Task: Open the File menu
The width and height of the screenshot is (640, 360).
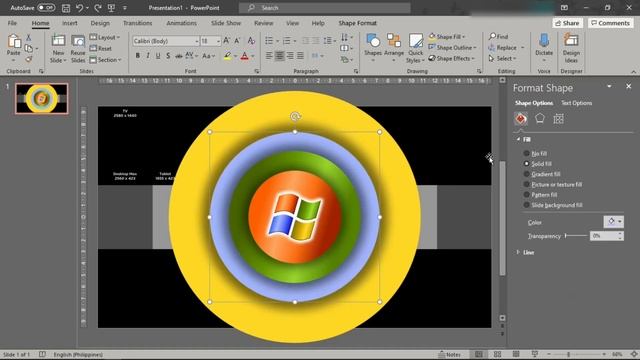Action: coord(12,23)
